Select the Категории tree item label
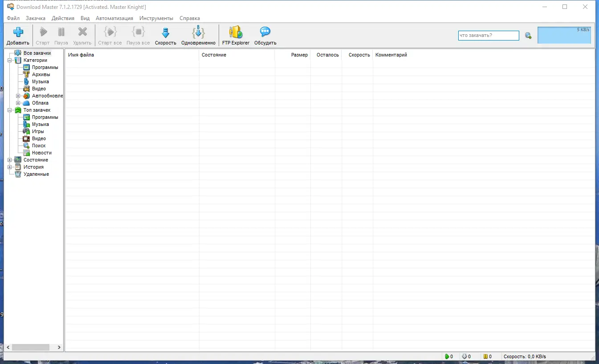 (x=35, y=61)
